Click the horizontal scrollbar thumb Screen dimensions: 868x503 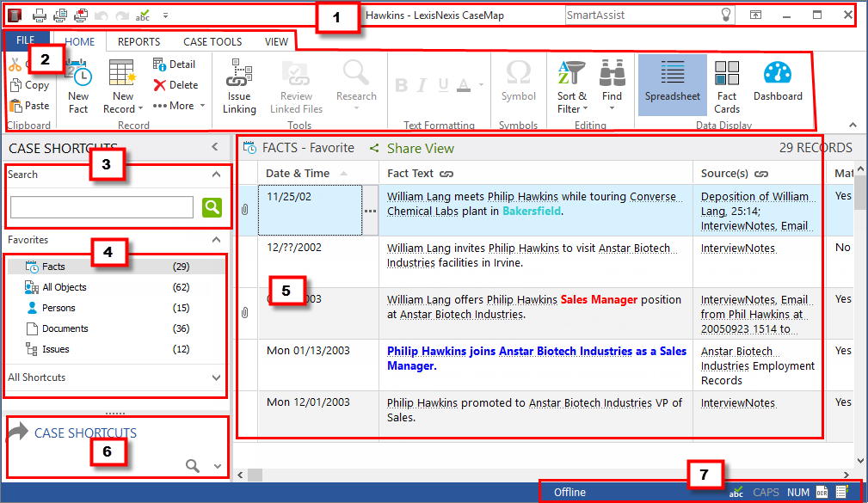click(x=255, y=475)
